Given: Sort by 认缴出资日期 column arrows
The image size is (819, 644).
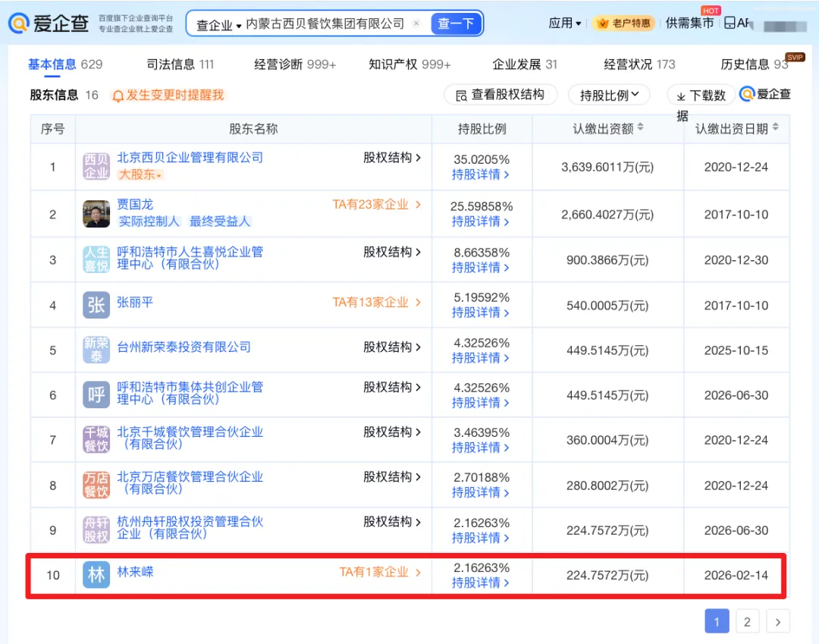Looking at the screenshot, I should (x=775, y=127).
